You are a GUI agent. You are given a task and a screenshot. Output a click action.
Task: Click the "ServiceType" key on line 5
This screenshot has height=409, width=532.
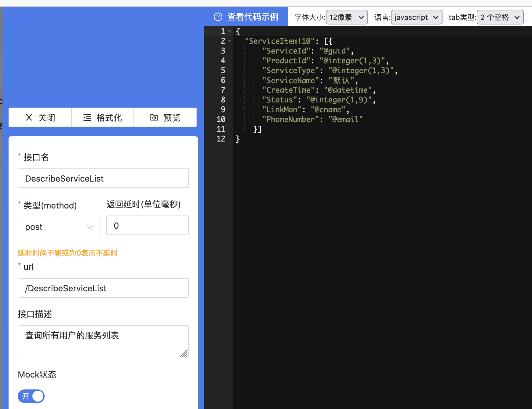point(291,70)
